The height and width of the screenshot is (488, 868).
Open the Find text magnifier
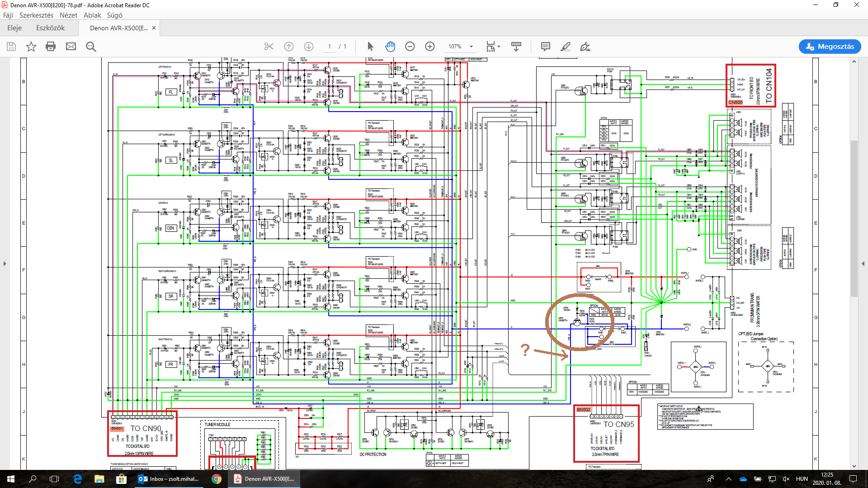coord(91,47)
